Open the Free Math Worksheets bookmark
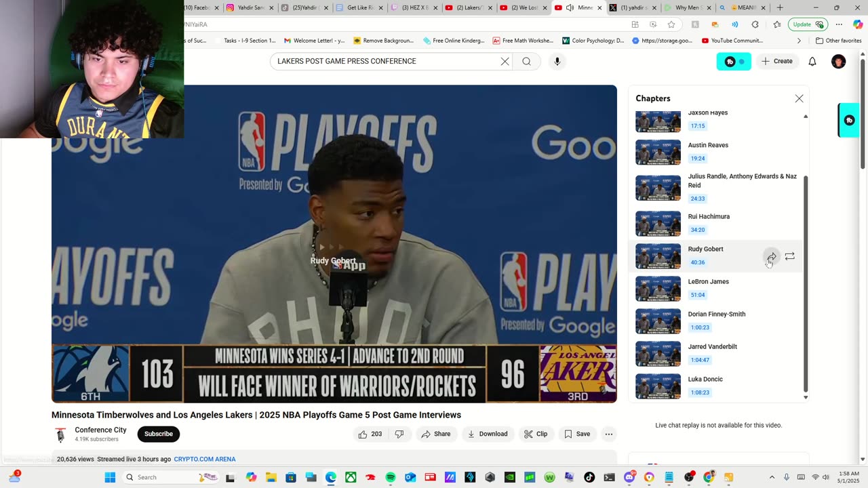This screenshot has width=868, height=488. coord(522,41)
